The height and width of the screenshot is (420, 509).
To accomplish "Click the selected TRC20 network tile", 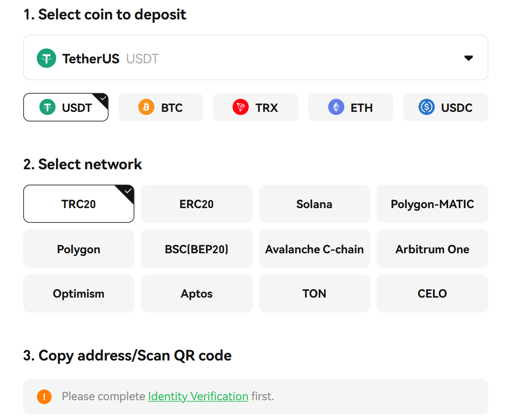I will point(79,204).
